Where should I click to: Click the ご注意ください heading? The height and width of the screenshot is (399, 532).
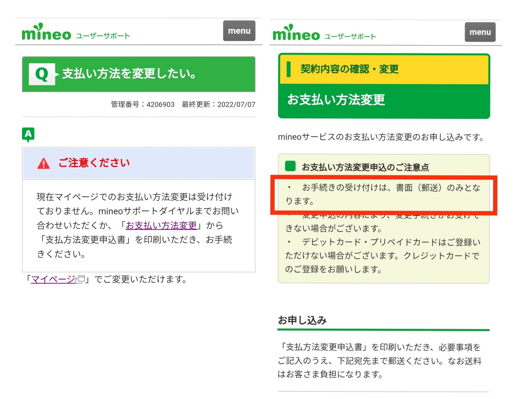point(94,163)
